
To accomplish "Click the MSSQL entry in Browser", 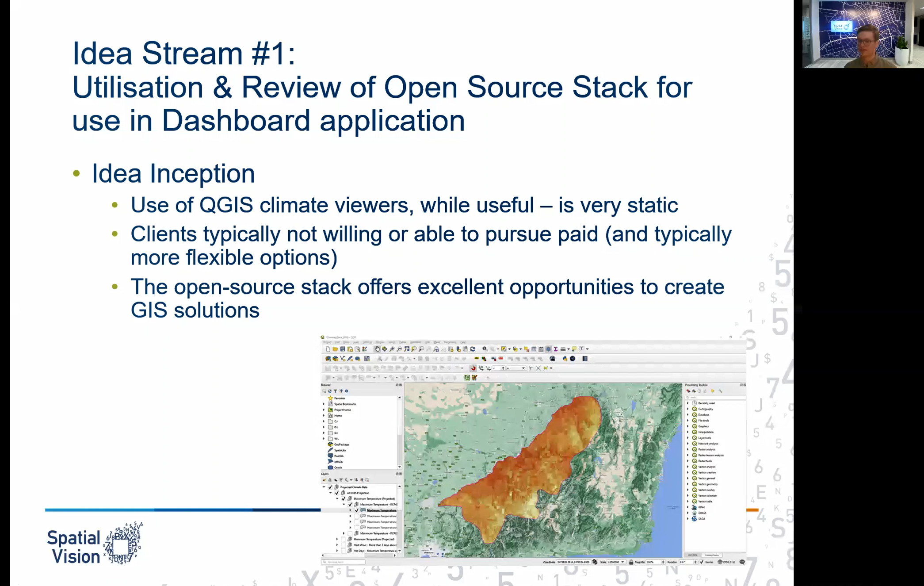I will pos(336,461).
